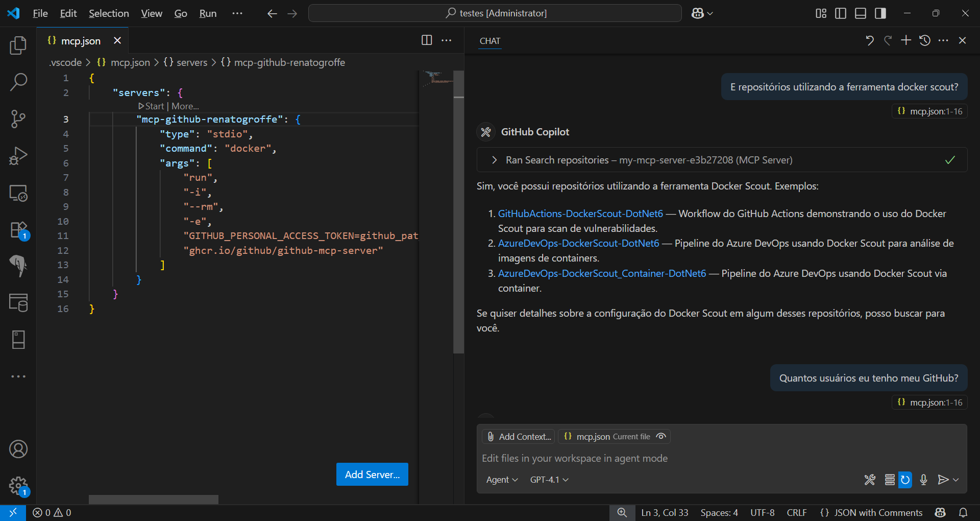The height and width of the screenshot is (521, 980).
Task: Undo last chat request
Action: point(870,40)
